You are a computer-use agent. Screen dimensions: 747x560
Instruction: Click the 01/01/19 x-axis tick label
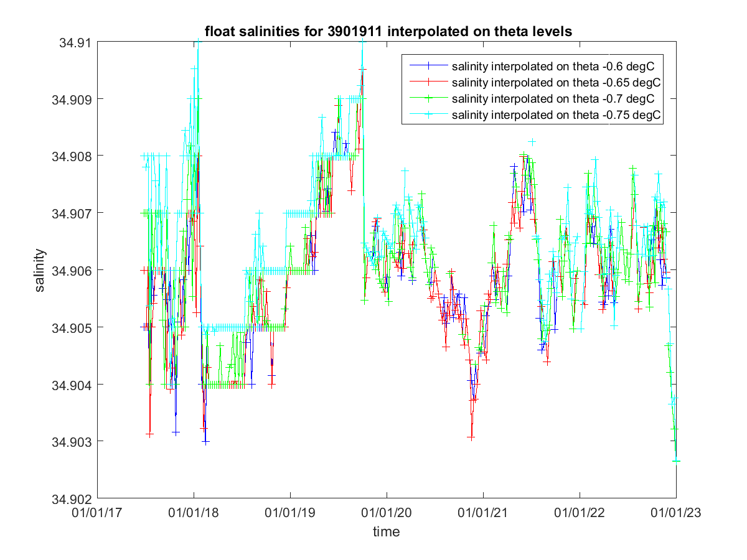coord(290,513)
